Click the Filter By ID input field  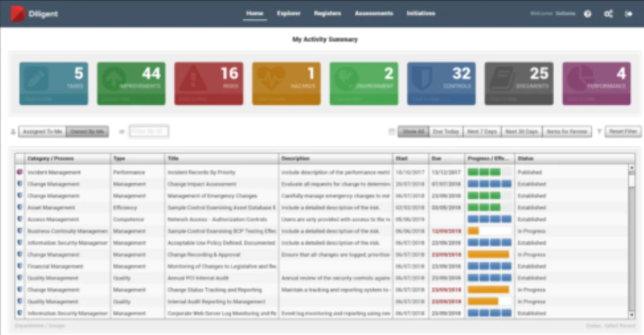pyautogui.click(x=148, y=132)
